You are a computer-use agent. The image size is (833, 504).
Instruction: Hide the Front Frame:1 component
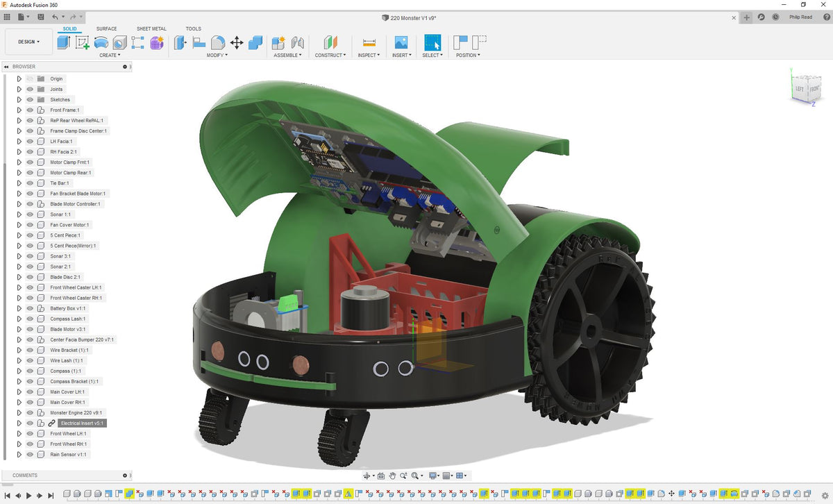click(x=30, y=110)
